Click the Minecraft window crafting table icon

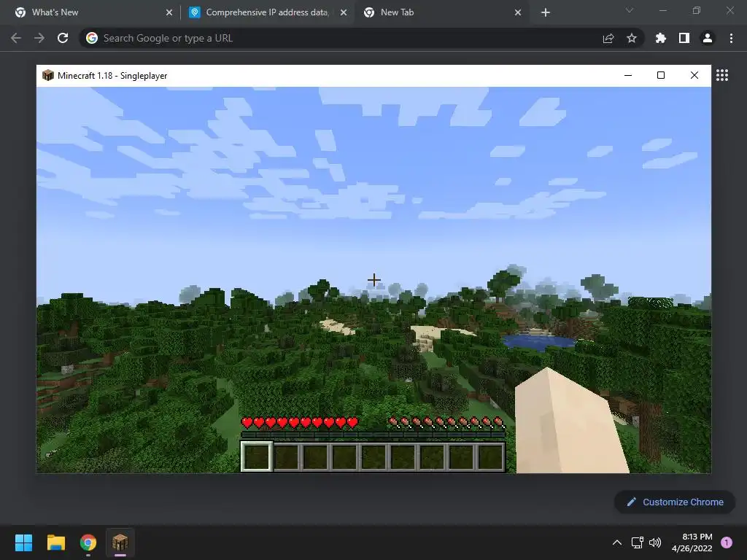(x=48, y=75)
